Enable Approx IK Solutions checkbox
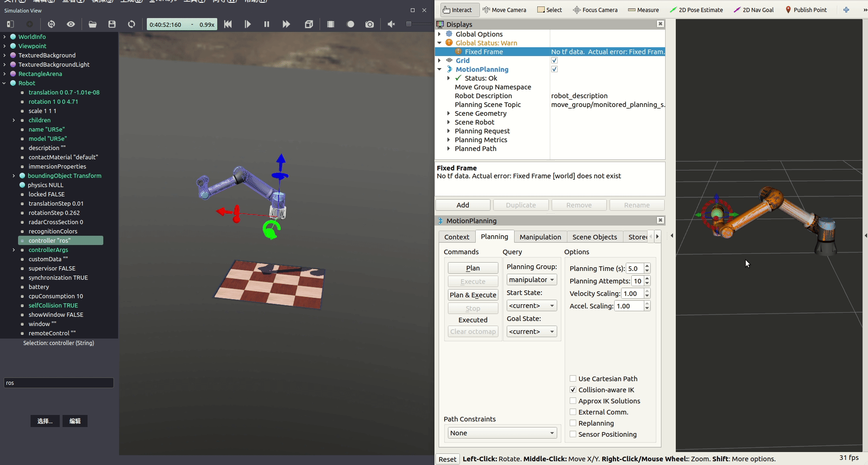The height and width of the screenshot is (465, 868). click(x=573, y=401)
